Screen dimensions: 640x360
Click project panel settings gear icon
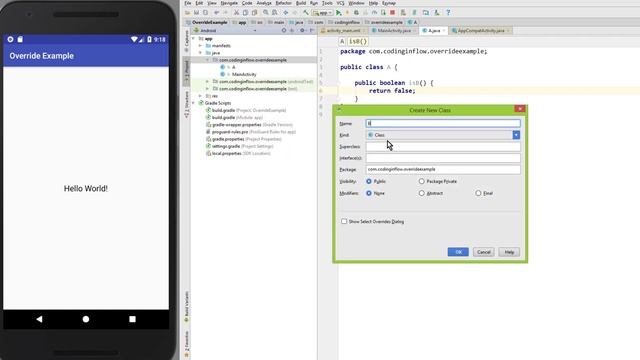pyautogui.click(x=302, y=31)
